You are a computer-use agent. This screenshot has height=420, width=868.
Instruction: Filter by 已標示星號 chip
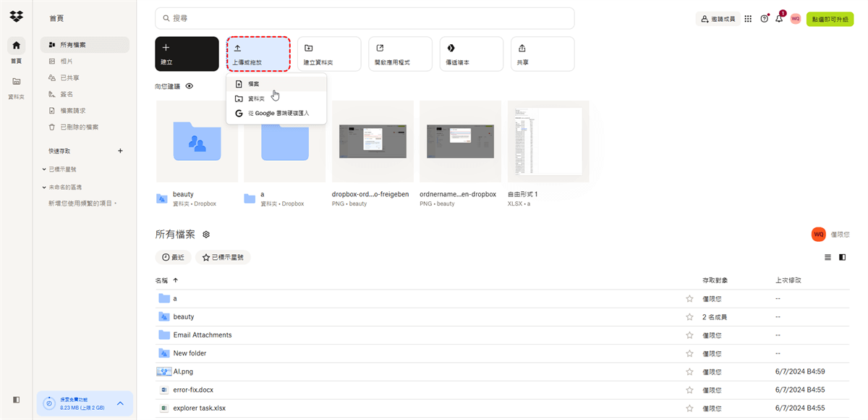[x=223, y=257]
